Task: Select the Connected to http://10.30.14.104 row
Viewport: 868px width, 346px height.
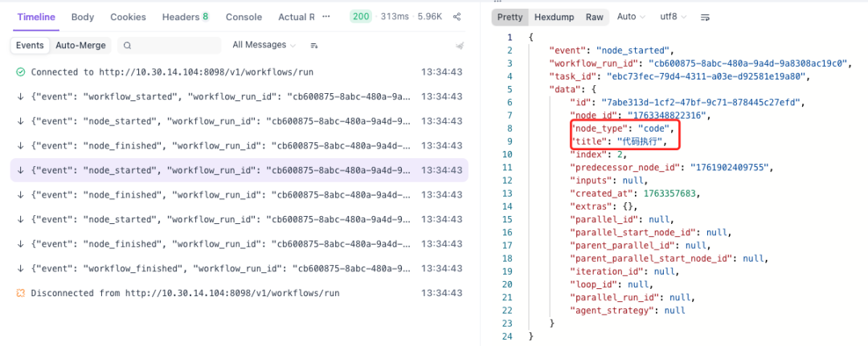Action: 240,72
